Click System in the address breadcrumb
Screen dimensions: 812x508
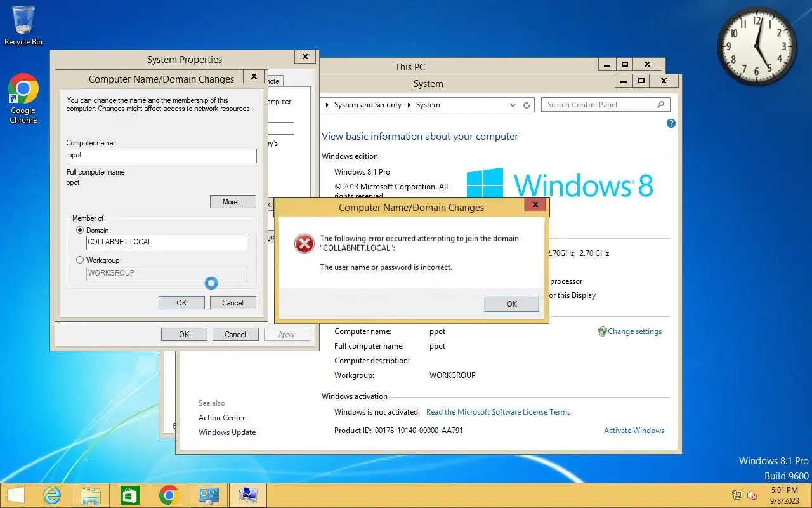pyautogui.click(x=428, y=105)
